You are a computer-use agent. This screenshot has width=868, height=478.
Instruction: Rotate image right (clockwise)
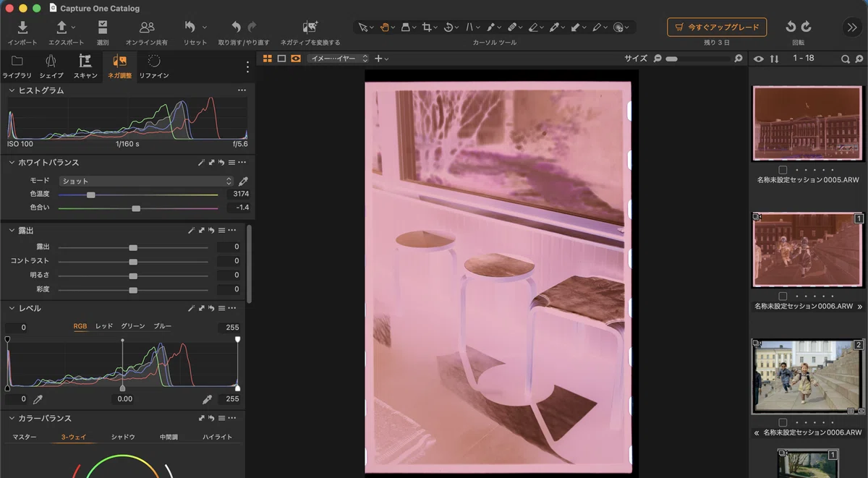(806, 27)
